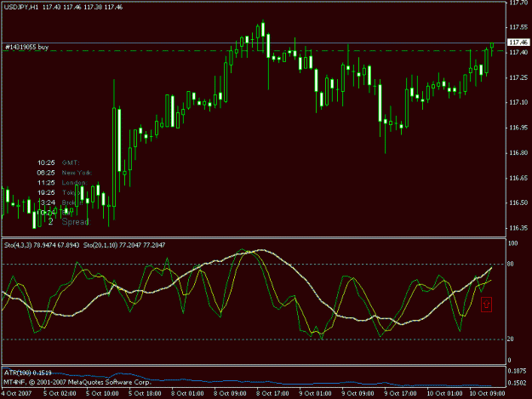Viewport: 532px width, 399px height.
Task: Click the 117.10 price axis label
Action: pyautogui.click(x=518, y=102)
